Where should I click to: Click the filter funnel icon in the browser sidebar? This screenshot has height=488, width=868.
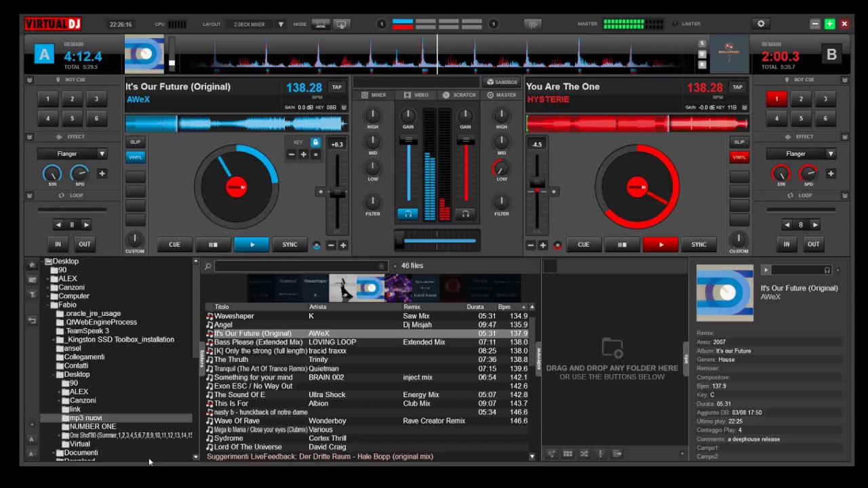click(32, 294)
